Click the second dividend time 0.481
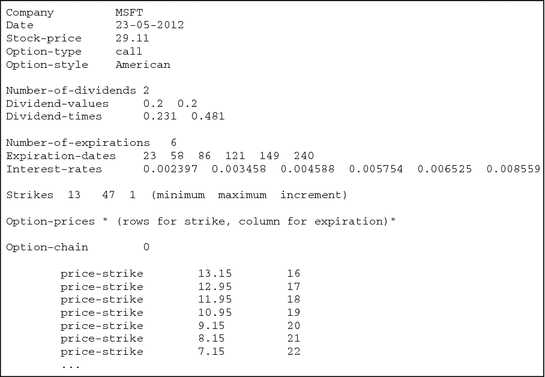The width and height of the screenshot is (545, 377). click(x=208, y=116)
